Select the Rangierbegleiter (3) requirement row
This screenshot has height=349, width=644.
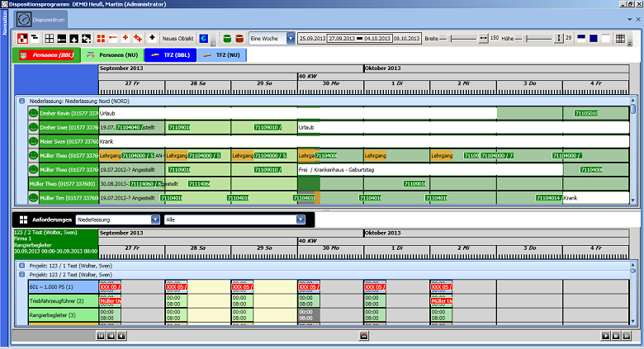click(64, 315)
